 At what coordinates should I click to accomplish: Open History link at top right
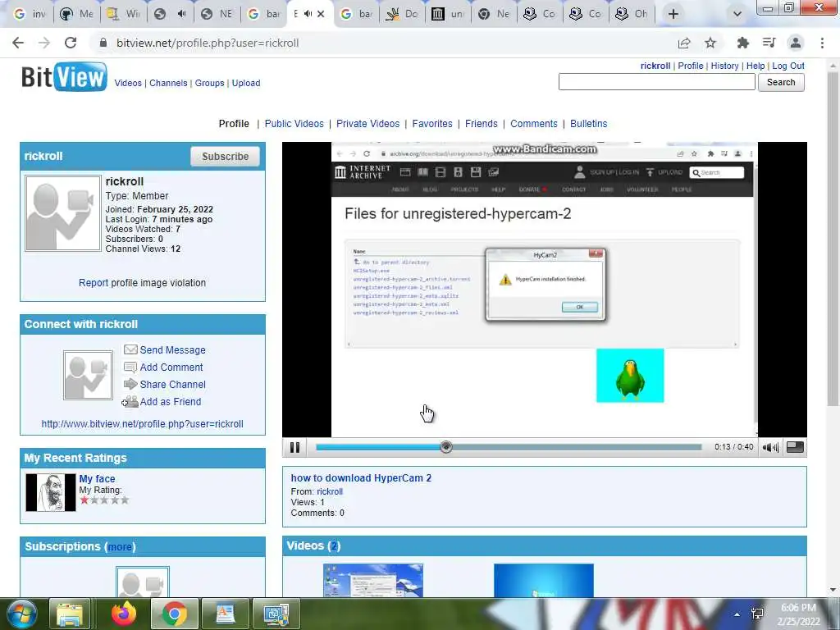pos(724,66)
